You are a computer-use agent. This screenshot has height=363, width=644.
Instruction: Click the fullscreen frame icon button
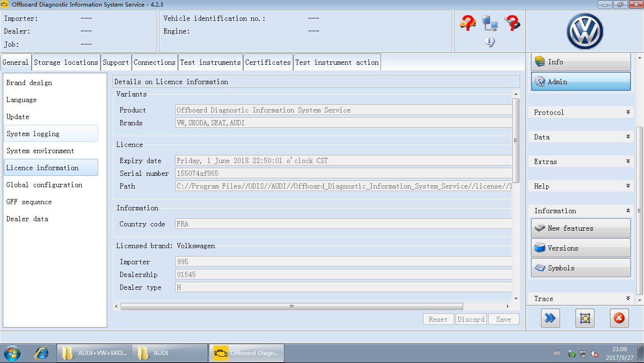click(585, 318)
